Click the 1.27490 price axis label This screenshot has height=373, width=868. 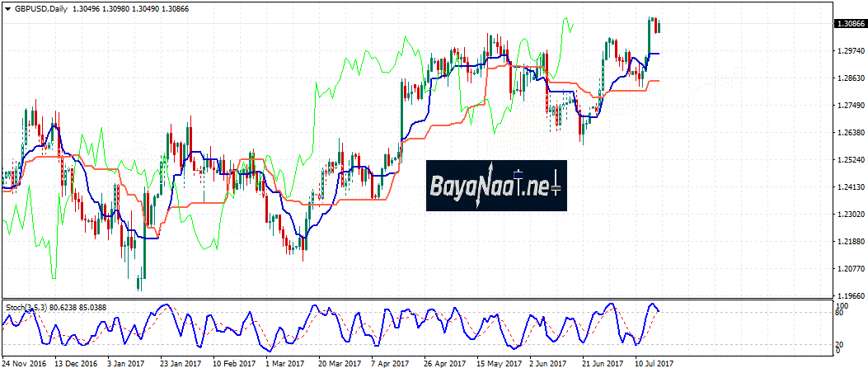click(x=848, y=106)
